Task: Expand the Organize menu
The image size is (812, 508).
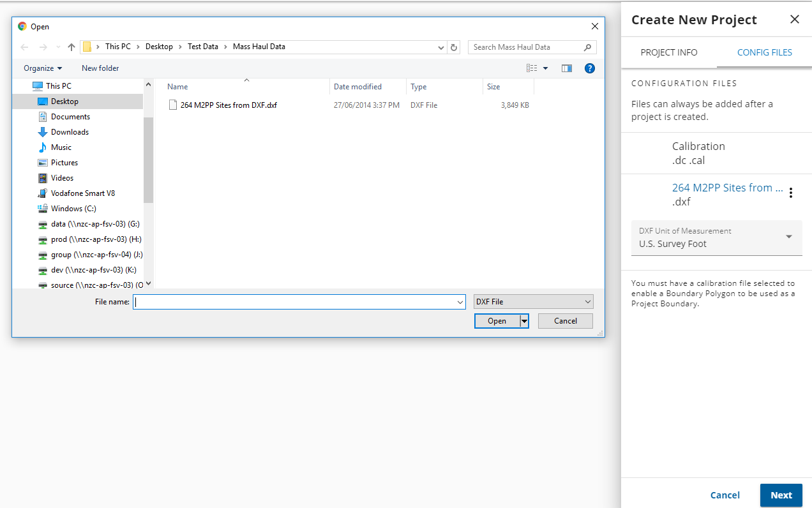Action: (43, 68)
